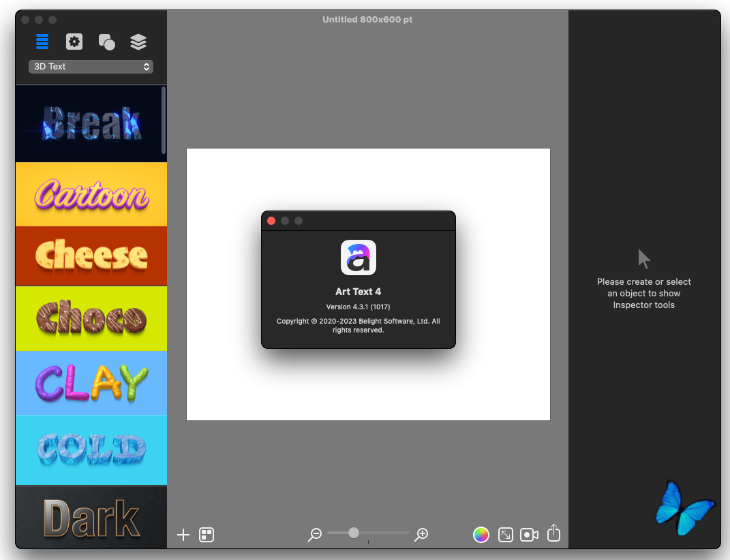The image size is (730, 560).
Task: Click the zoom slider knob
Action: tap(353, 533)
